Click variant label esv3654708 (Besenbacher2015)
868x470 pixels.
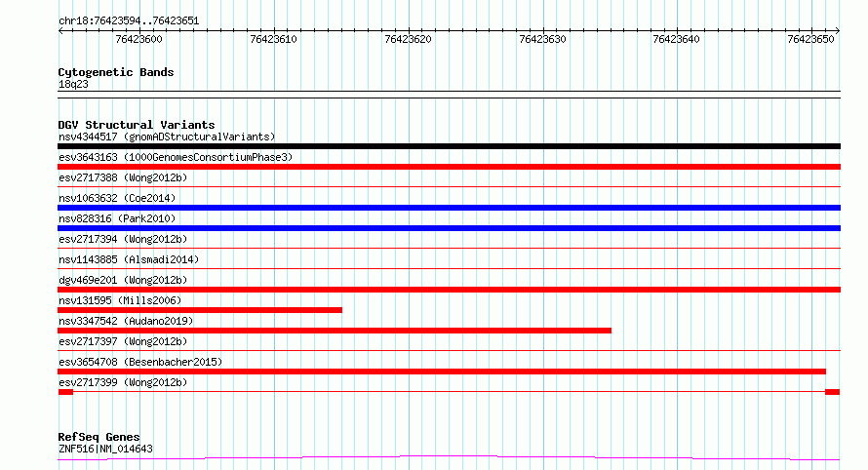140,362
